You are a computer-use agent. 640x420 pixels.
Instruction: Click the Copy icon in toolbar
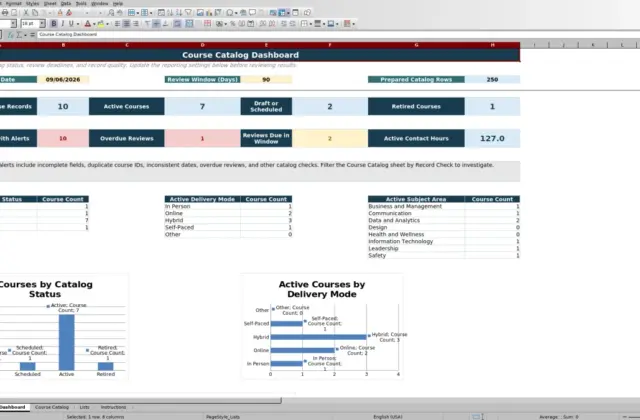coord(35,13)
